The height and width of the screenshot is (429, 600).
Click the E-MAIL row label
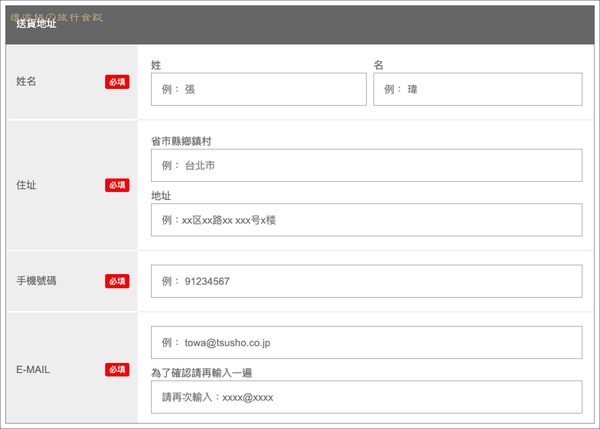click(x=36, y=369)
